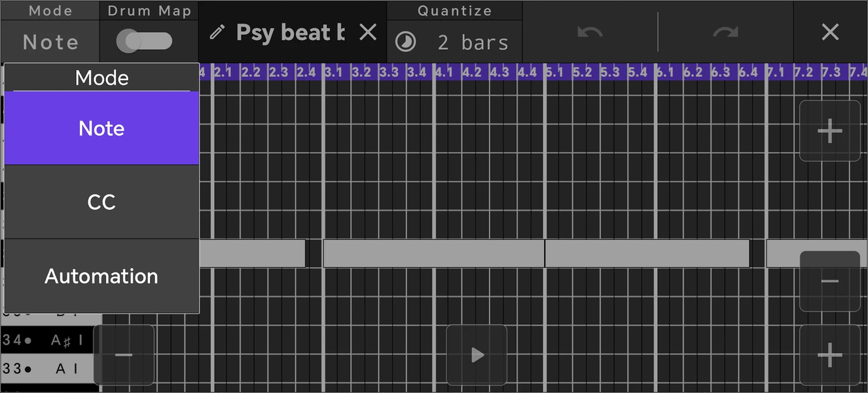
Task: Redo the last edit
Action: point(727,31)
